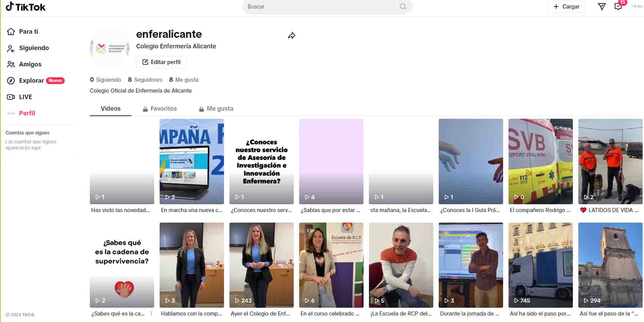
Task: Switch to the Favoritos tab
Action: (x=160, y=109)
